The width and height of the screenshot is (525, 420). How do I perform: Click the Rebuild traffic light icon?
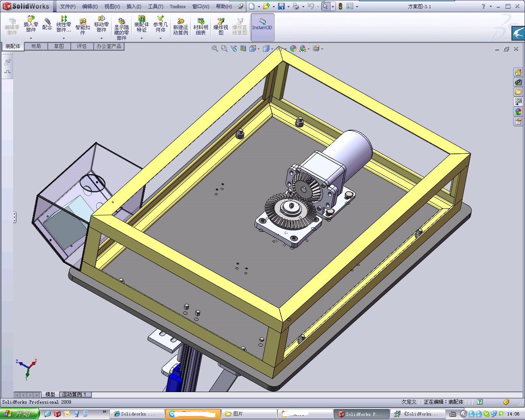point(340,6)
